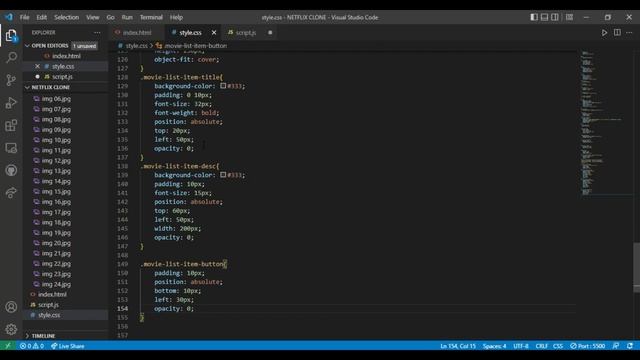
Task: Open Explorer Views and More Actions
Action: 97,33
